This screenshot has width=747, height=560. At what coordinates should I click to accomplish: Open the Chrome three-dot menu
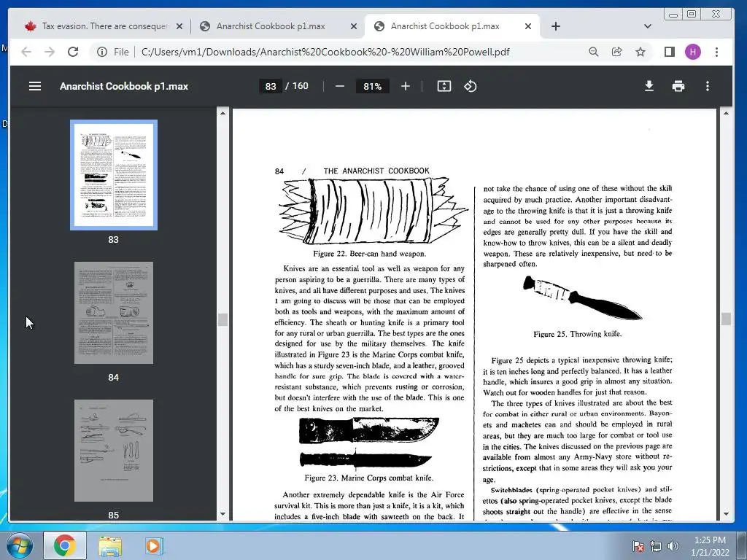(x=716, y=52)
